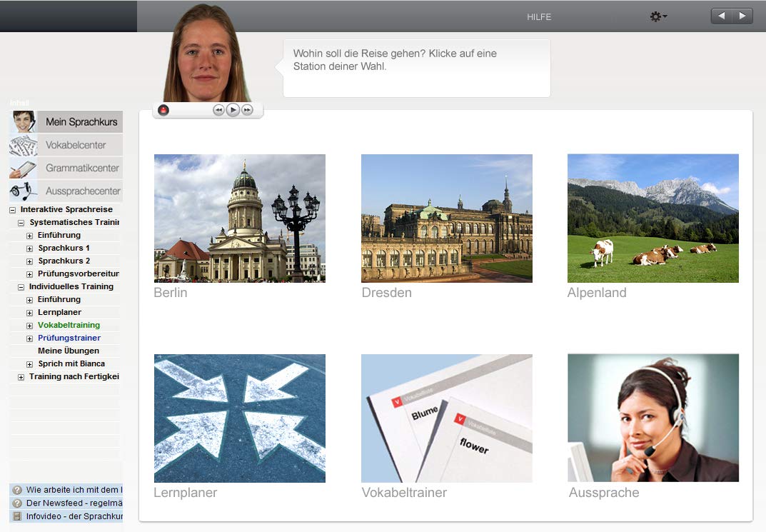The height and width of the screenshot is (532, 766).
Task: Open the Dresden station photo
Action: (446, 219)
